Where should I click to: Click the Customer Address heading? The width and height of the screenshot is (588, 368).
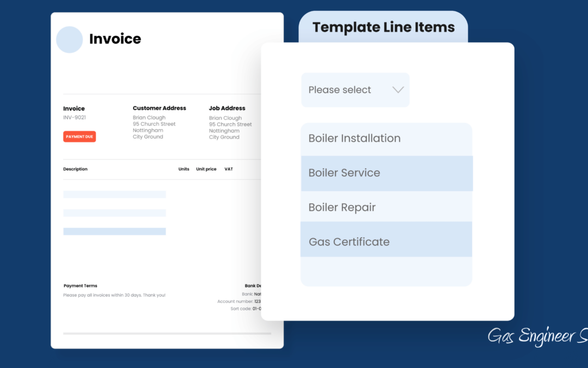(160, 108)
